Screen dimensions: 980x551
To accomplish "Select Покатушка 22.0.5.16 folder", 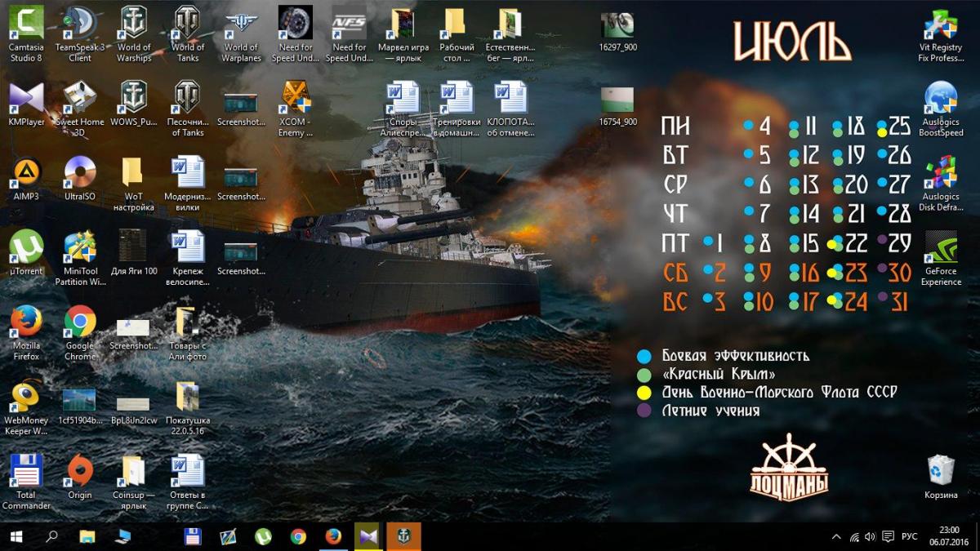I will 188,407.
